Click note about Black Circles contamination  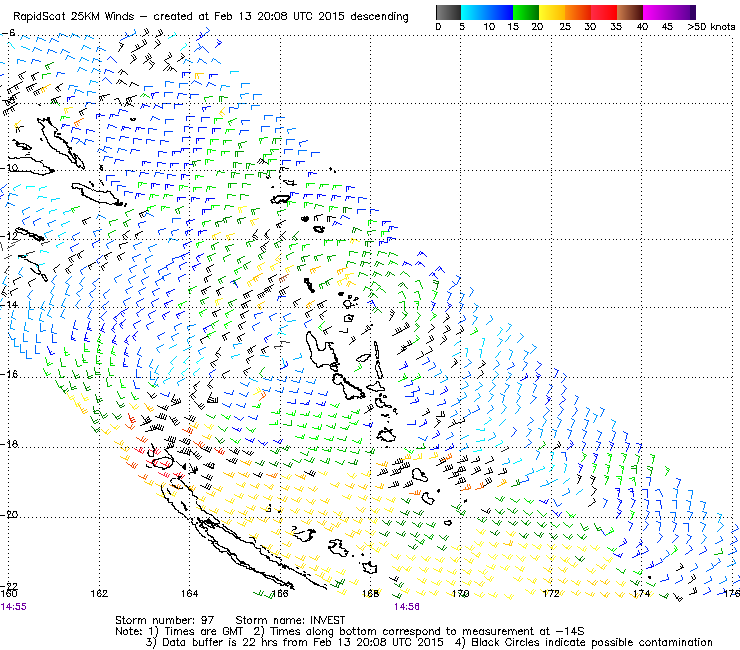pyautogui.click(x=584, y=642)
